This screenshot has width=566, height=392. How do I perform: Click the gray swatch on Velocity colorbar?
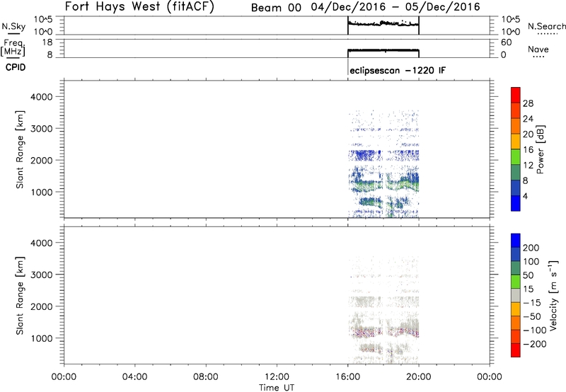(x=516, y=296)
